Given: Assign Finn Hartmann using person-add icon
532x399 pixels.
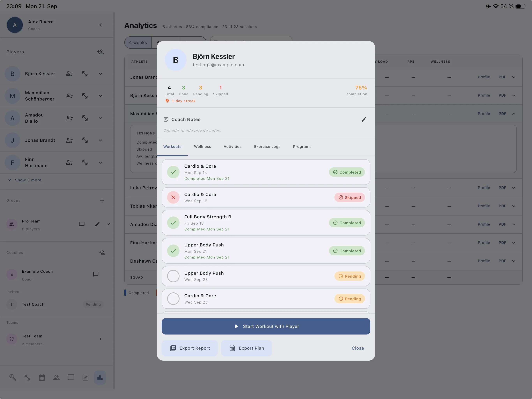Looking at the screenshot, I should [69, 162].
